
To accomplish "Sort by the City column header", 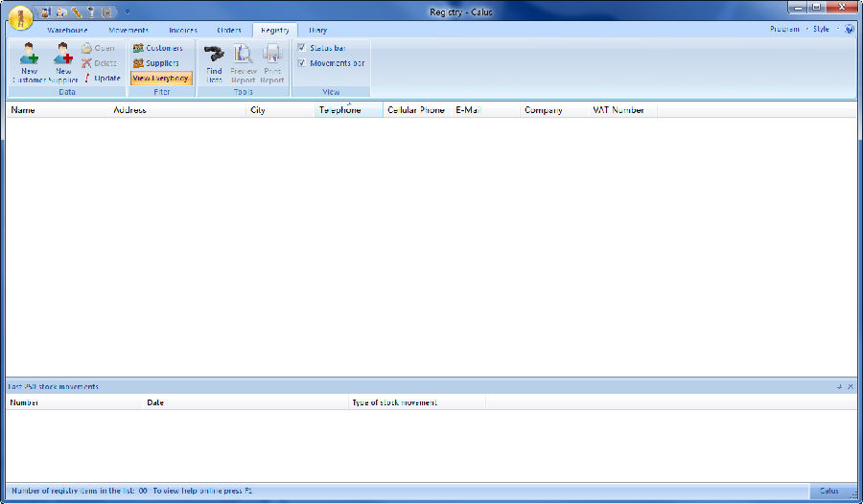I will 280,110.
